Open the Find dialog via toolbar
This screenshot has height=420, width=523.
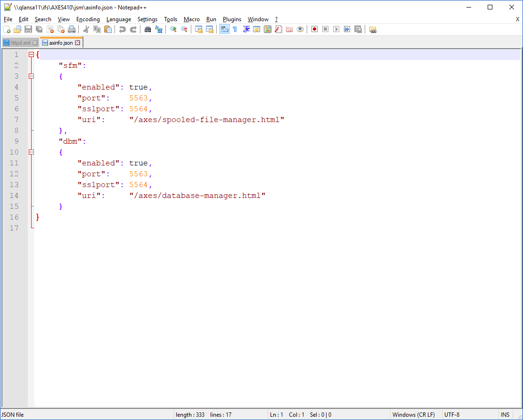point(147,29)
